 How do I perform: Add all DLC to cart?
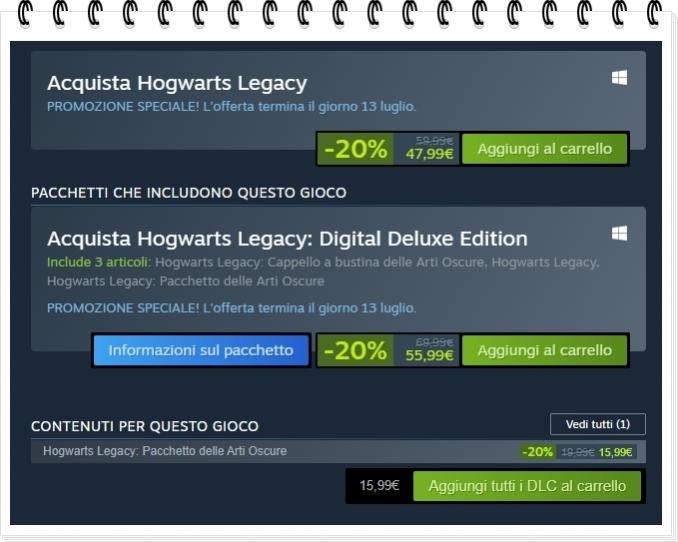point(527,486)
